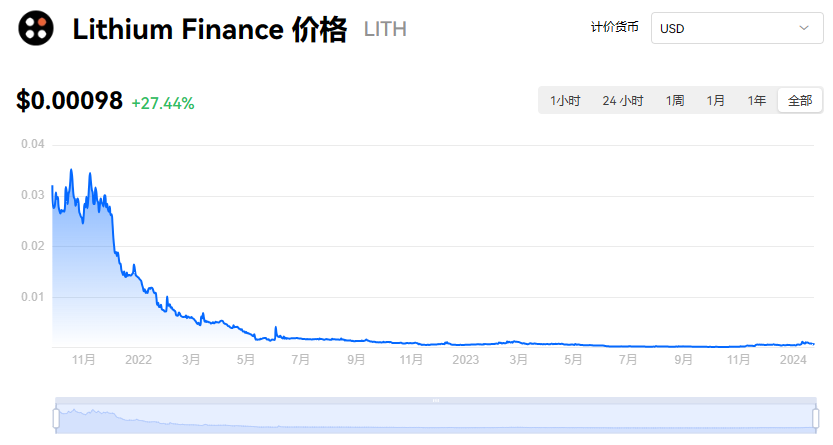
Task: Click the 2024 label on time axis
Action: [793, 360]
